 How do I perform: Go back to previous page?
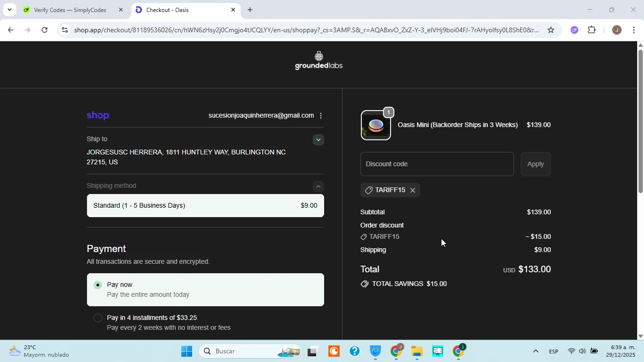(x=10, y=30)
